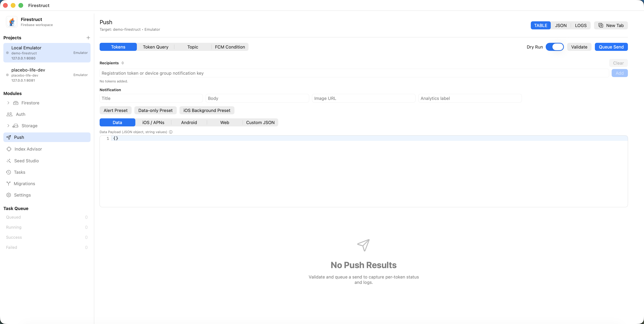Open the Data Payload info tooltip

(171, 132)
